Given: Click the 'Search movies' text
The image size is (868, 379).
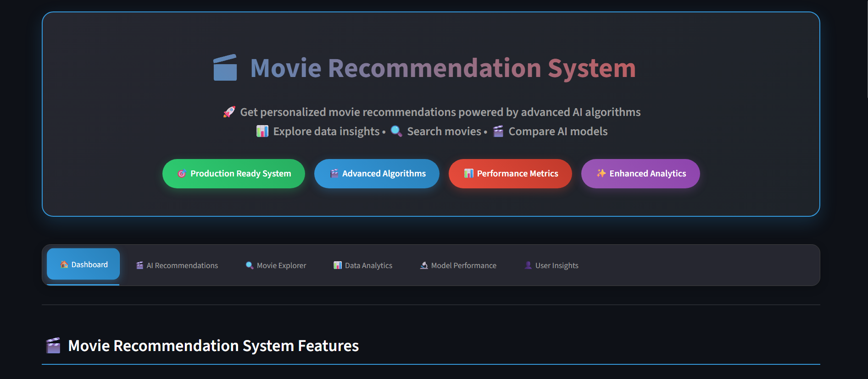Looking at the screenshot, I should (444, 132).
